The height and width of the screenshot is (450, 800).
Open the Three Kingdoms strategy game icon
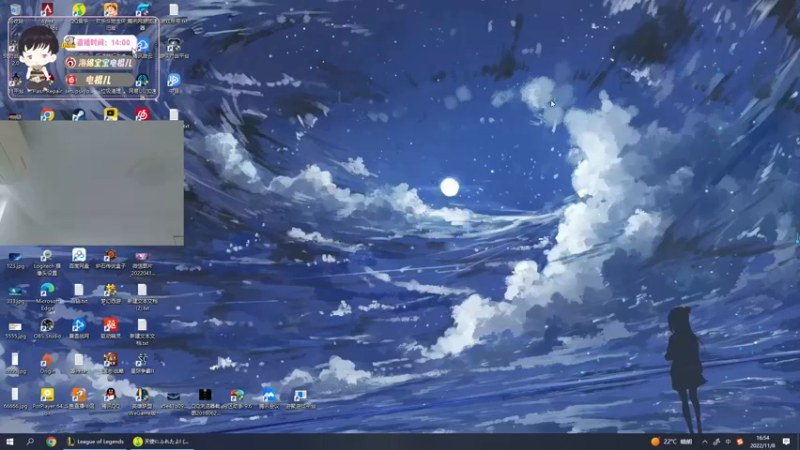(x=110, y=365)
